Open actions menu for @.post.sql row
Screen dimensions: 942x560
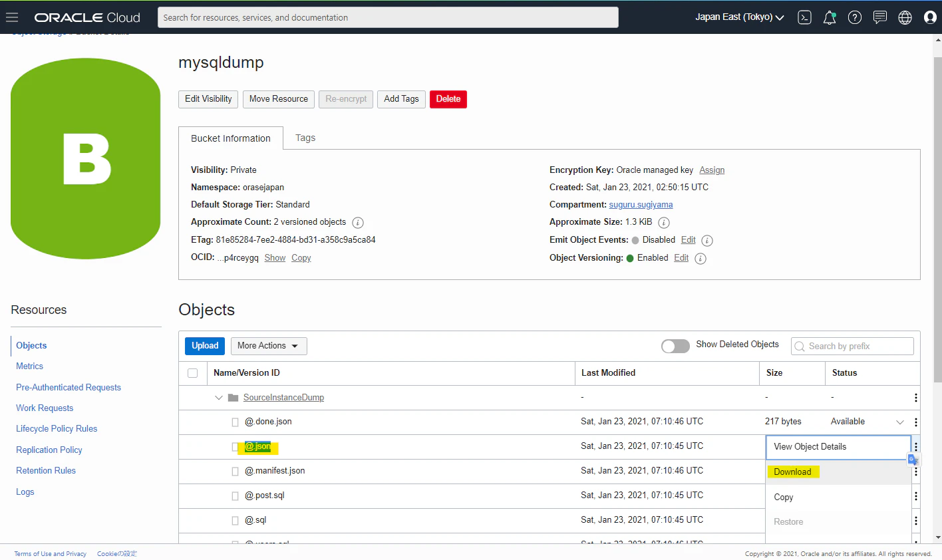[x=915, y=496]
